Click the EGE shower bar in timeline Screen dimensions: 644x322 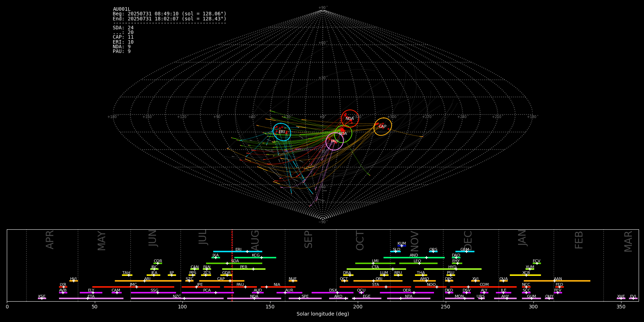367,298
